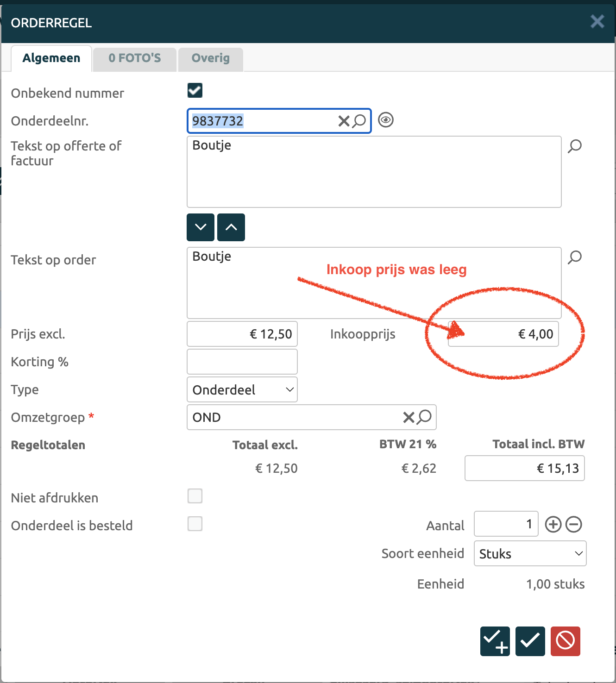Open the Type dropdown showing Onderdeel
Screen dimensions: 616x683
point(242,390)
